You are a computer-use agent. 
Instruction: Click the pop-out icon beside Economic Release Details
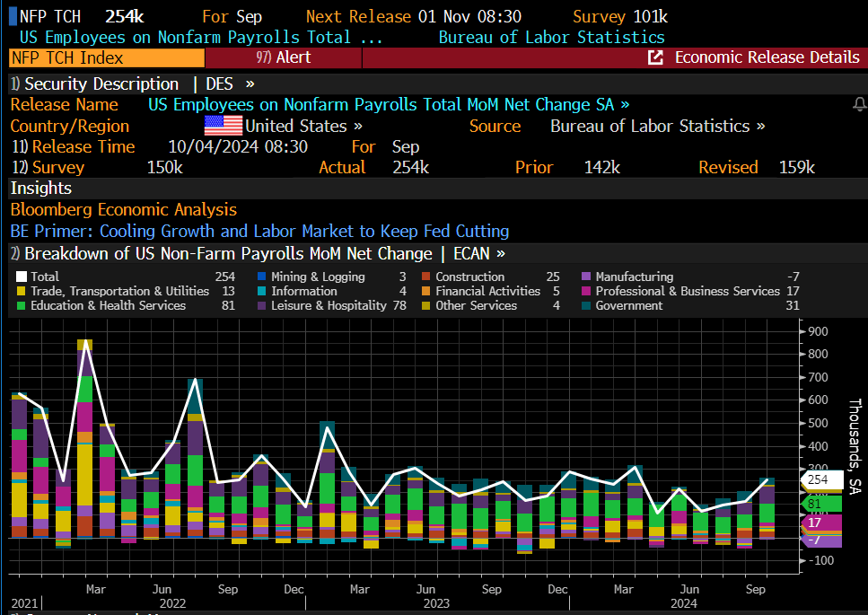pyautogui.click(x=656, y=57)
